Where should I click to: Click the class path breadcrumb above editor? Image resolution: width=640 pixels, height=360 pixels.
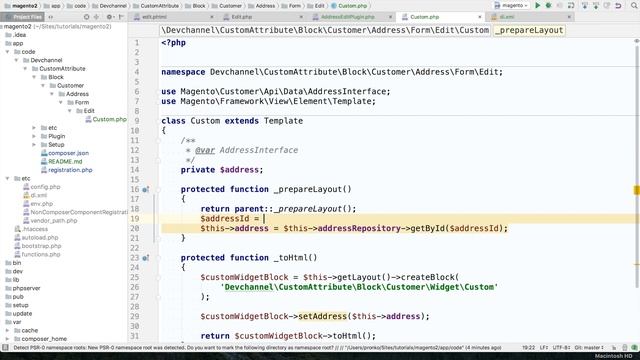click(325, 30)
